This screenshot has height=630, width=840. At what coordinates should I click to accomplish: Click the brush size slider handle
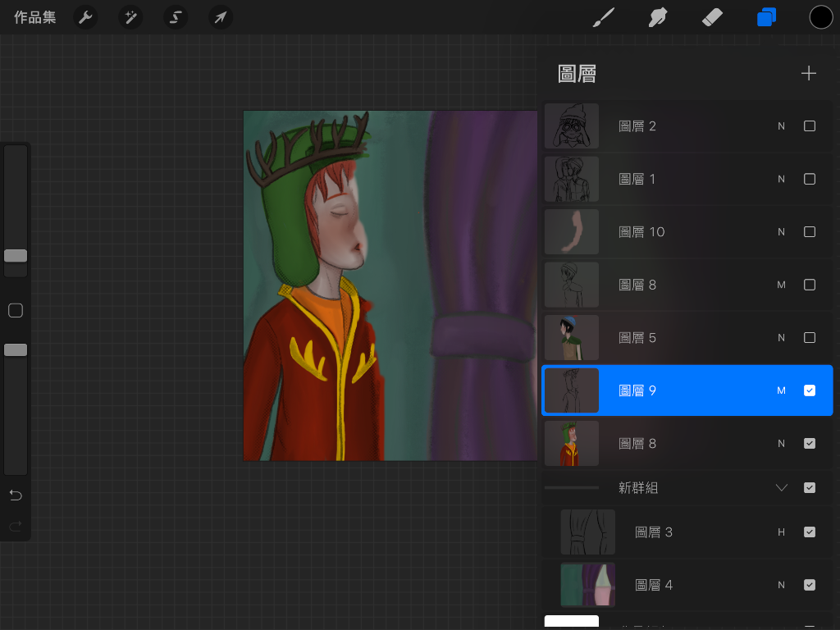coord(16,256)
